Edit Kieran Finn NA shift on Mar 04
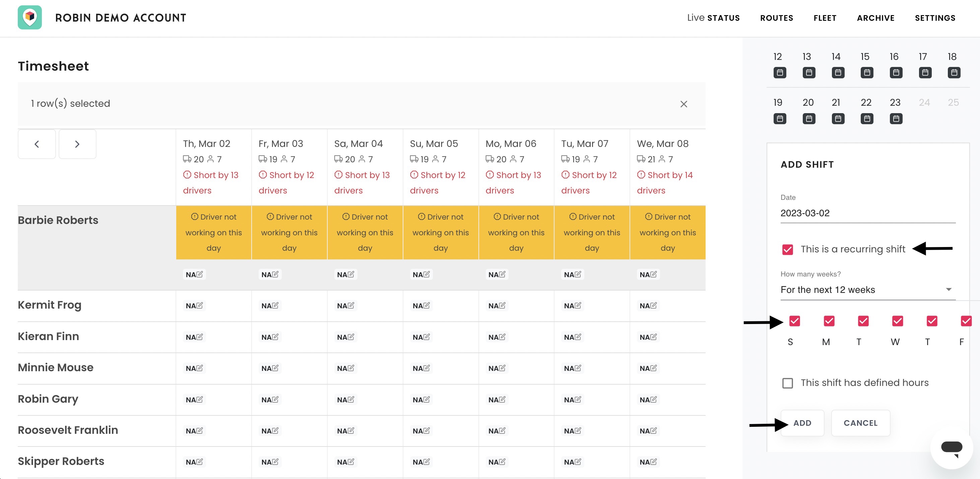The width and height of the screenshot is (980, 479). (x=346, y=337)
